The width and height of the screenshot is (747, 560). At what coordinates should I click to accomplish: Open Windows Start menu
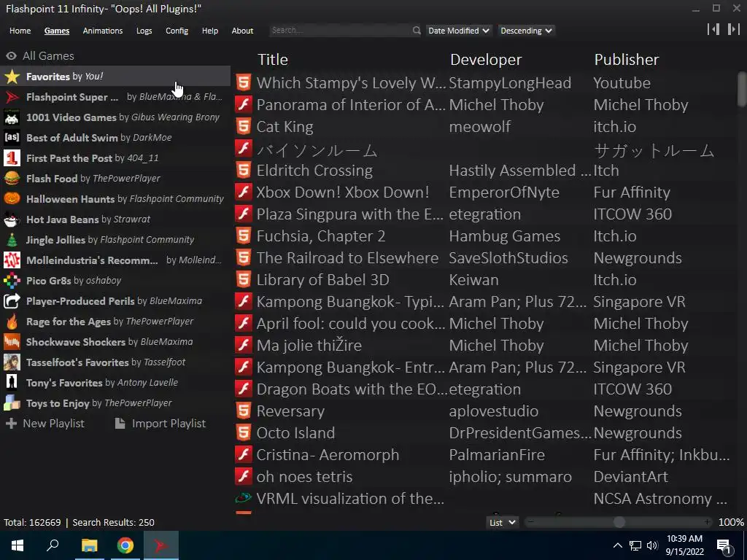click(x=18, y=545)
